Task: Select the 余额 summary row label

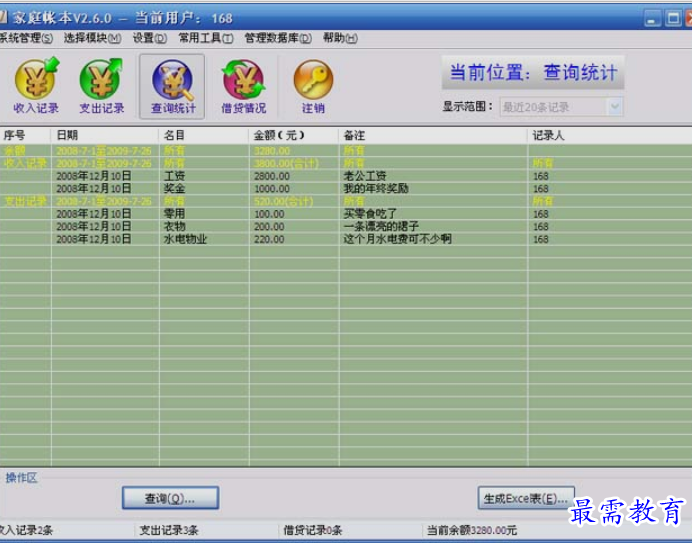Action: [x=15, y=151]
